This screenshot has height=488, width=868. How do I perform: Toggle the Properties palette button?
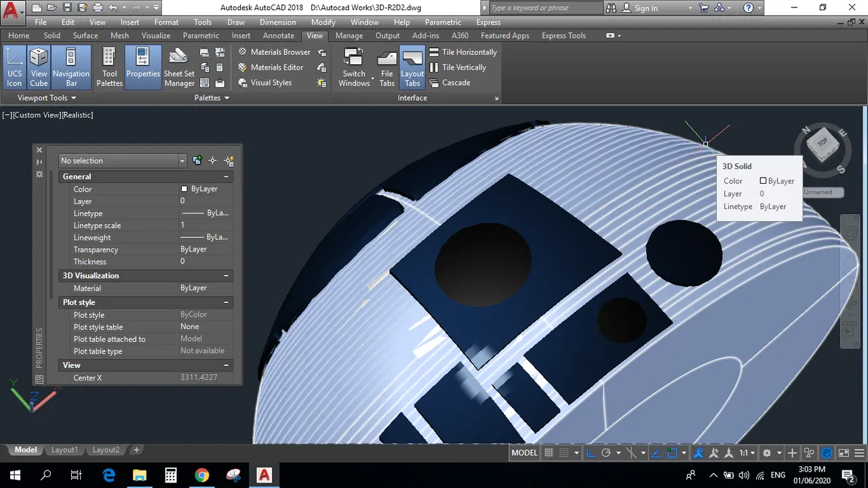[x=142, y=68]
